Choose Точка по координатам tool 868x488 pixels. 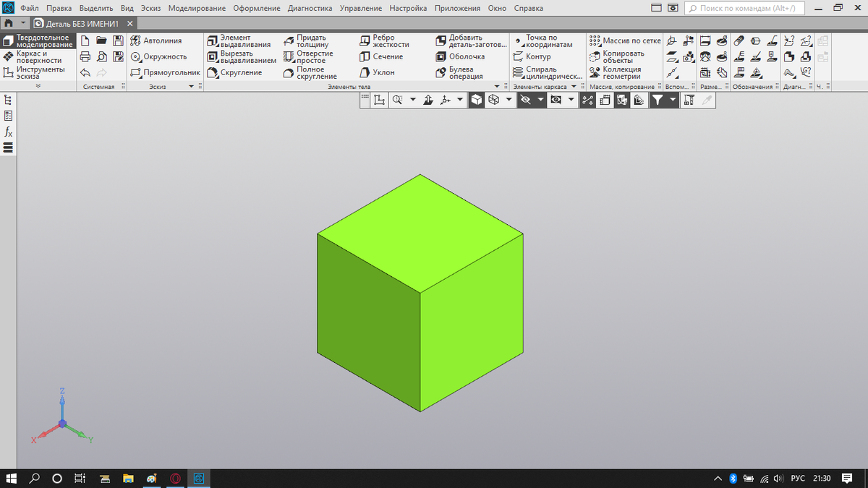coord(542,40)
